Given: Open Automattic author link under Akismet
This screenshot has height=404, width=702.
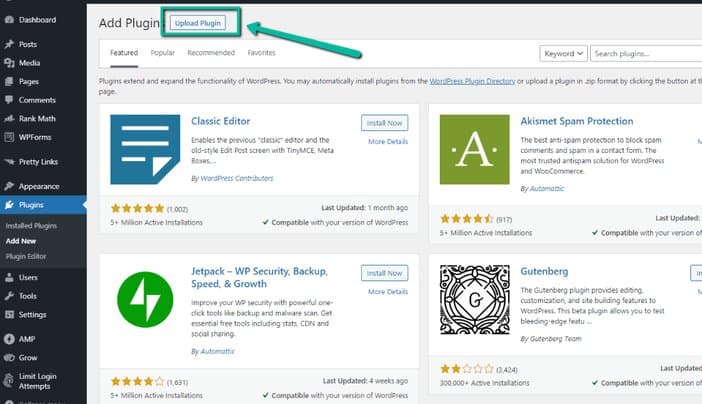Looking at the screenshot, I should [547, 189].
